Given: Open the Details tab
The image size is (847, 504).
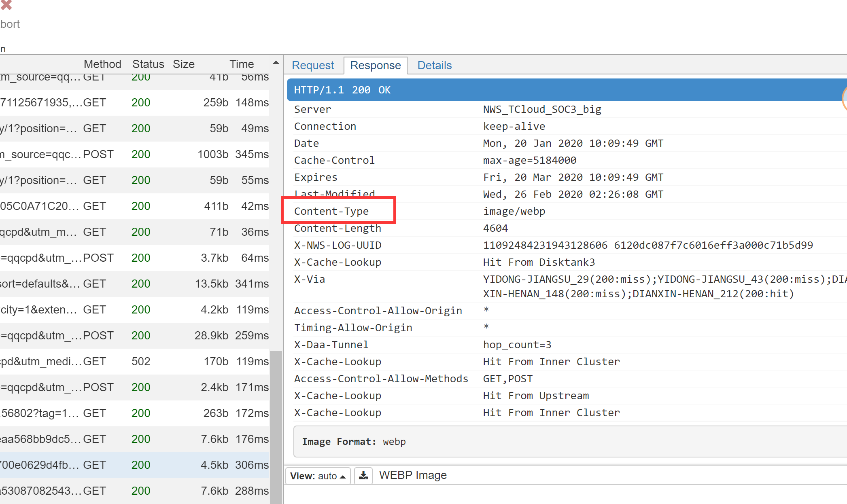Looking at the screenshot, I should [x=434, y=65].
